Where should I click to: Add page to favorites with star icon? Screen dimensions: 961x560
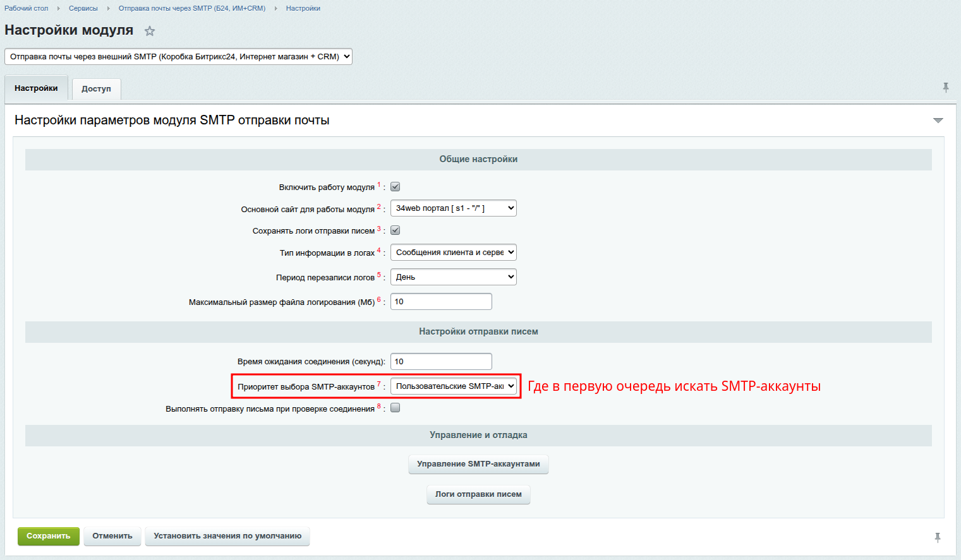coord(150,31)
